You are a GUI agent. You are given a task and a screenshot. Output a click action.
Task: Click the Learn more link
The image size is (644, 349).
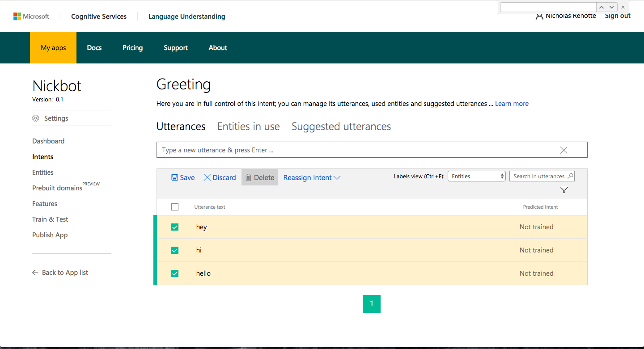512,104
